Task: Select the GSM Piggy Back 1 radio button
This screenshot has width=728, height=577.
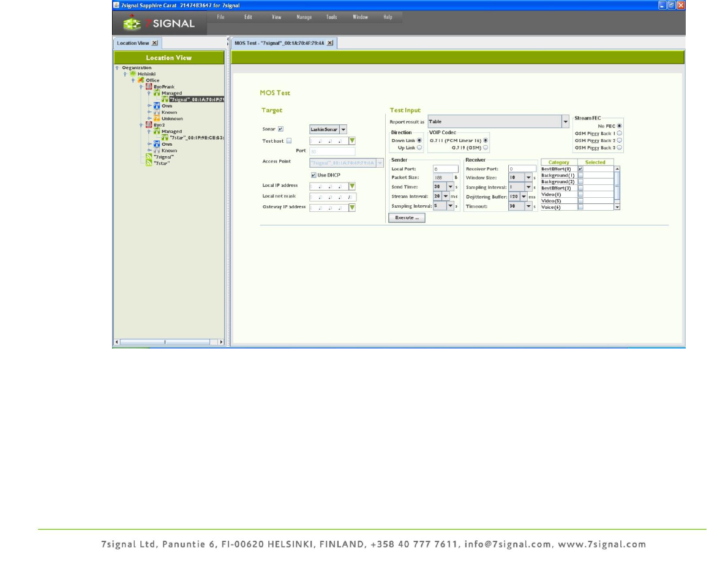Action: [x=620, y=134]
